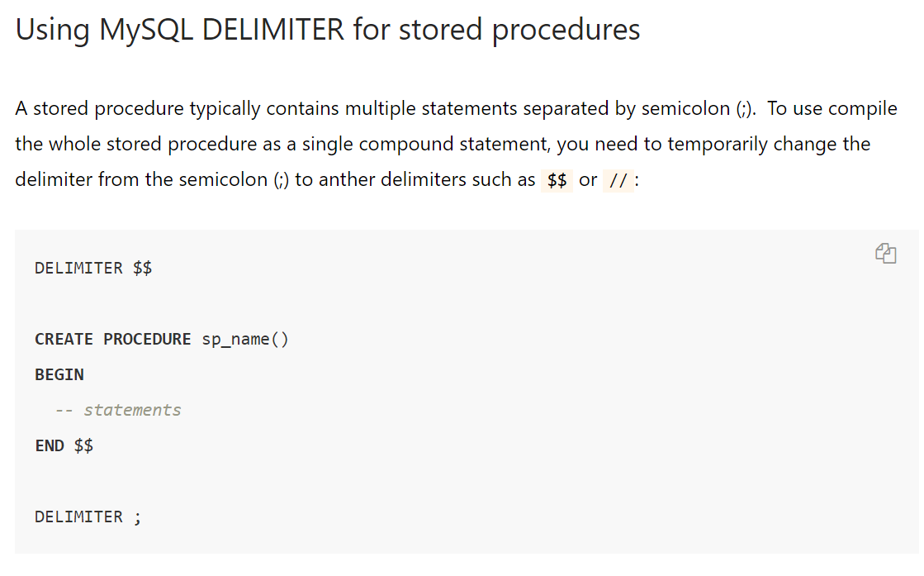Image resolution: width=924 pixels, height=576 pixels.
Task: Click the $$ after END
Action: point(83,445)
